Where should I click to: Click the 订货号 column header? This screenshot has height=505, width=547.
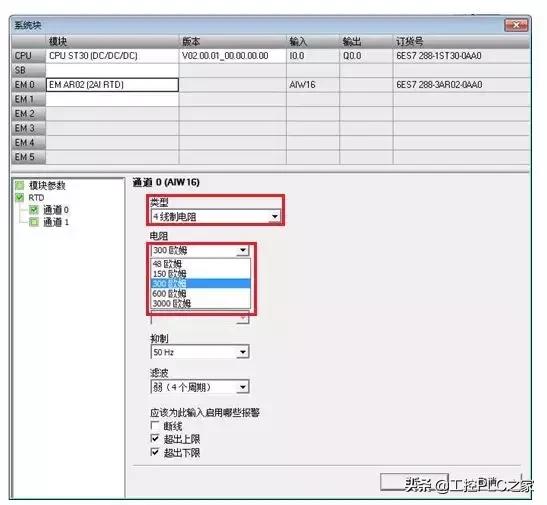pos(461,42)
